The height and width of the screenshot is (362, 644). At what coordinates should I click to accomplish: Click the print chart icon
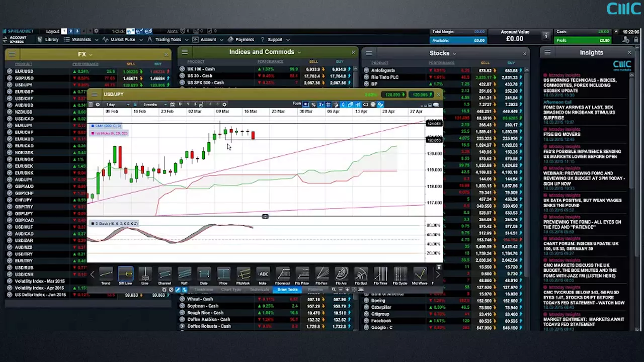point(373,105)
